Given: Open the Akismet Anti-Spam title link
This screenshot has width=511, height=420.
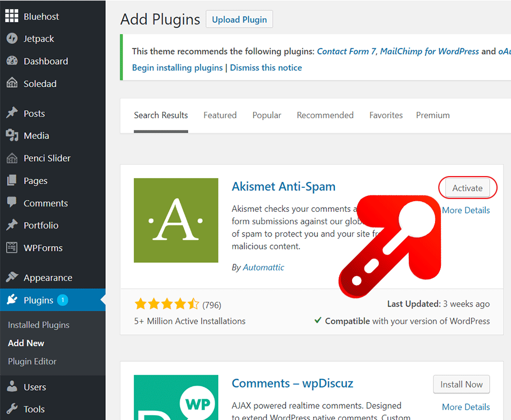Looking at the screenshot, I should (x=284, y=187).
